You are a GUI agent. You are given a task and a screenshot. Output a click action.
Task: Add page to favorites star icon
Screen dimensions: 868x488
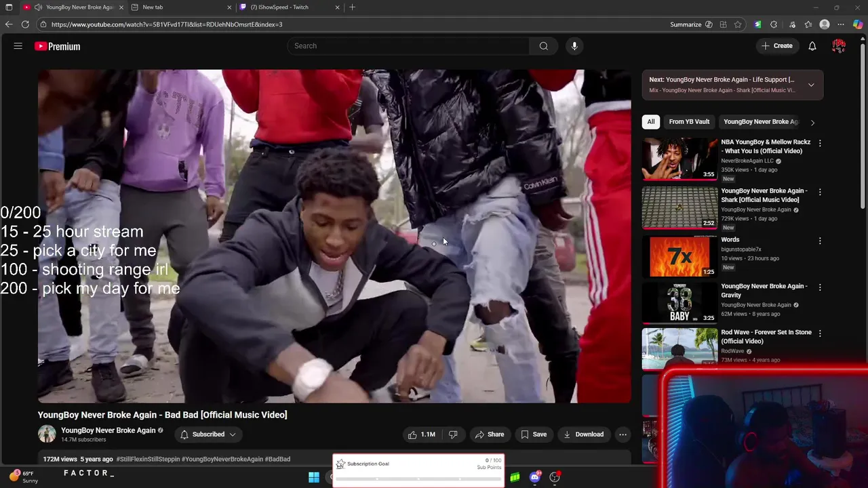[738, 24]
